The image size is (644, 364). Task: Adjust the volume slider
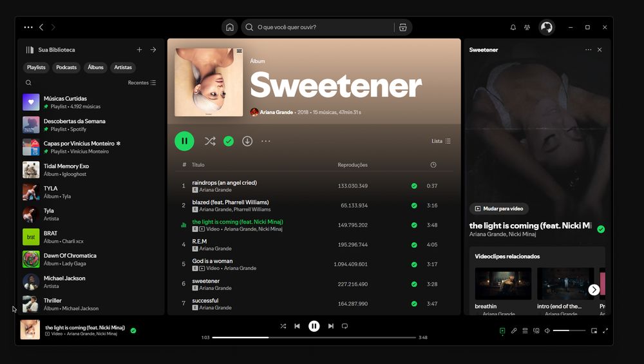[x=569, y=330]
